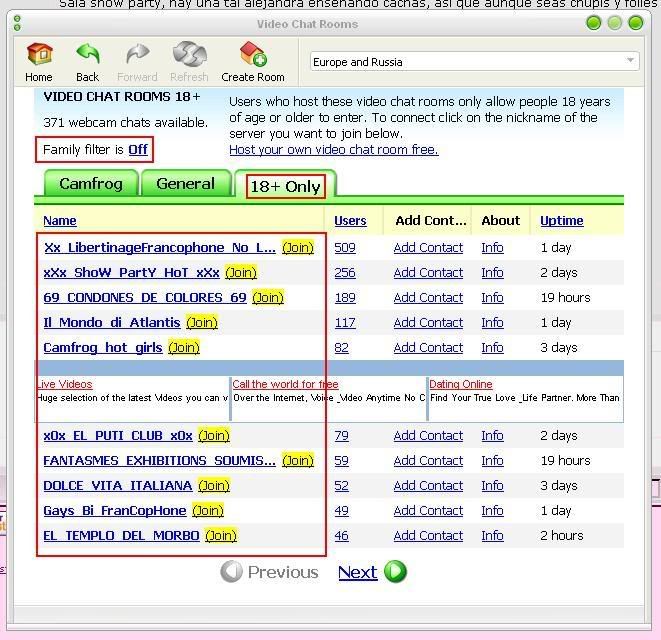Image resolution: width=661 pixels, height=640 pixels.
Task: Open Info in the 46 users row
Action: (x=492, y=535)
